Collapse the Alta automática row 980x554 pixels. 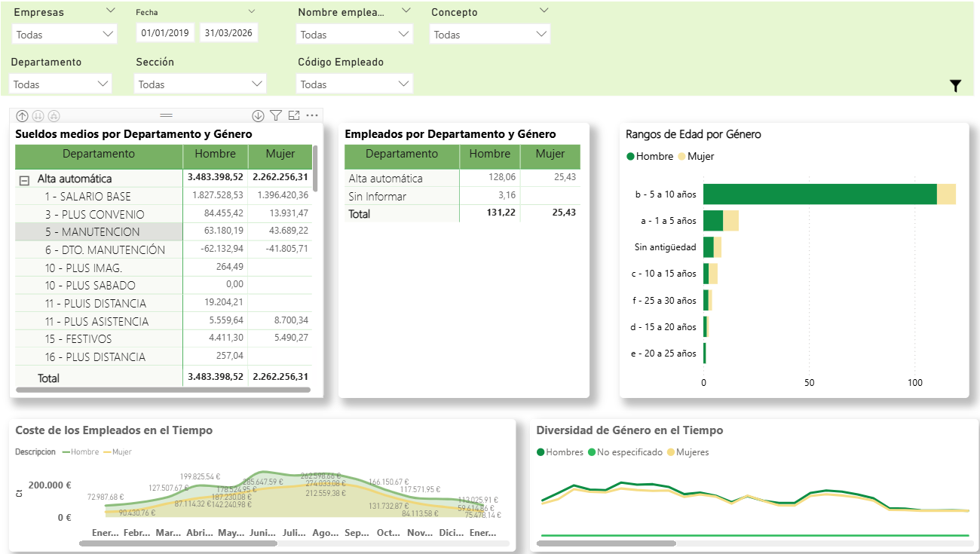pyautogui.click(x=24, y=179)
